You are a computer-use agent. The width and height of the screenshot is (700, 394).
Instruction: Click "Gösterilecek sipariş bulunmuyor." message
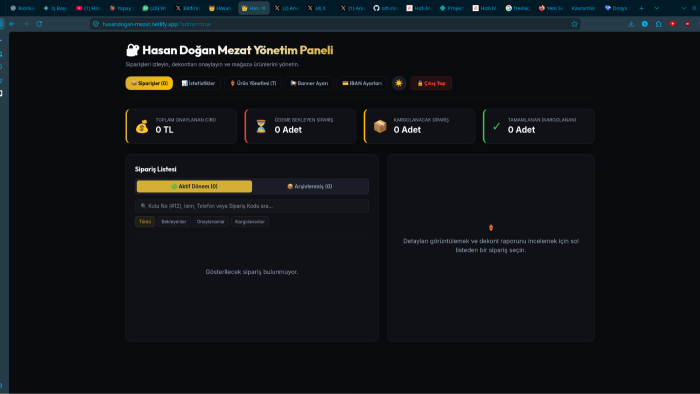pyautogui.click(x=252, y=272)
